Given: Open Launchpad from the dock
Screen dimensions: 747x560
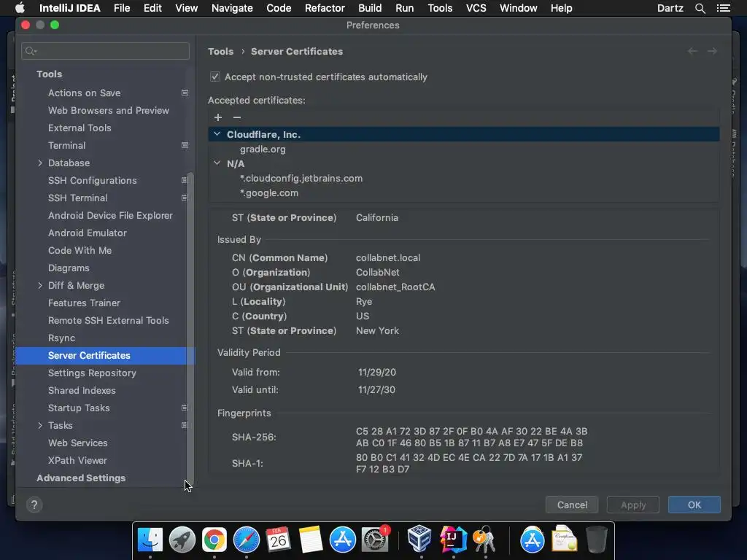Looking at the screenshot, I should (x=182, y=540).
